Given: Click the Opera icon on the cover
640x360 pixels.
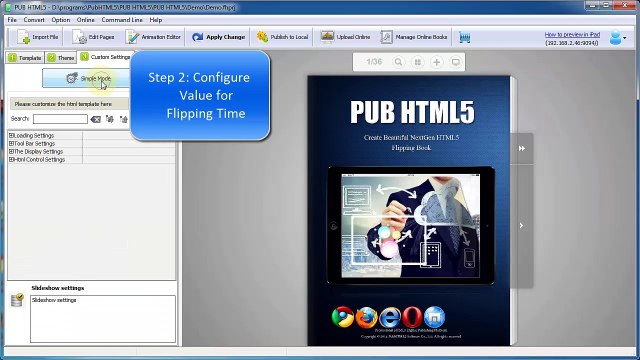Looking at the screenshot, I should [412, 317].
